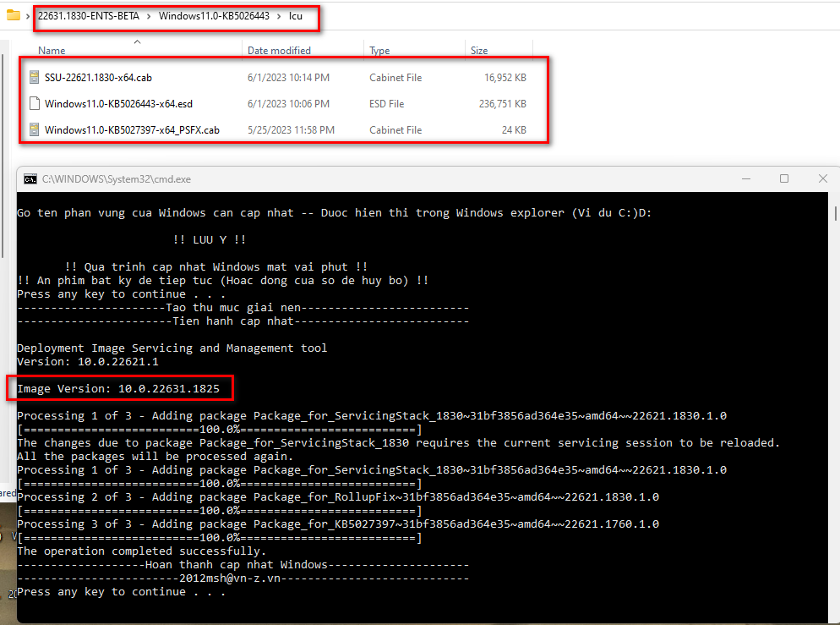Go to the Windows11.0-KB5026443 breadcrumb
This screenshot has width=840, height=625.
click(x=214, y=16)
